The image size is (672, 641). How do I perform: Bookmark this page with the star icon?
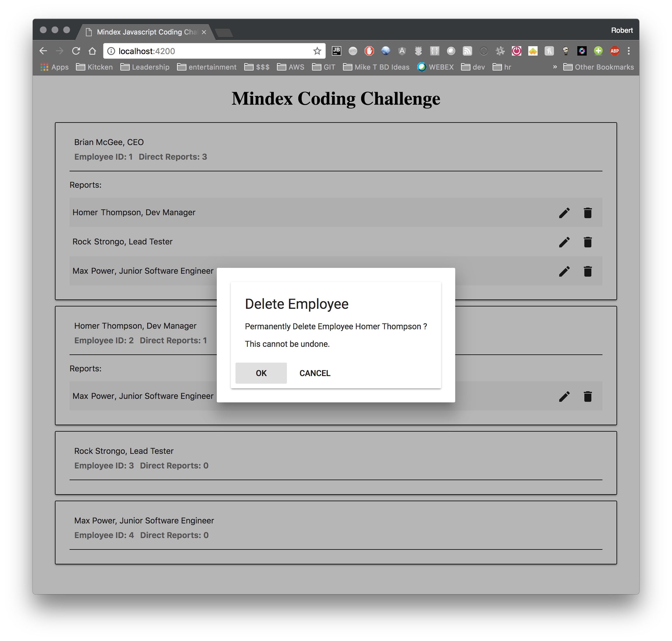pos(317,51)
